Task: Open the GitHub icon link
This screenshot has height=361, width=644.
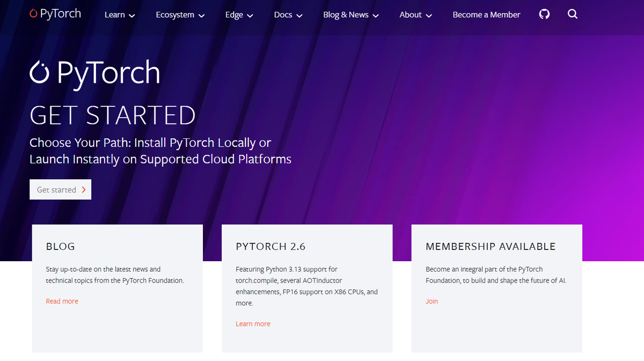Action: tap(544, 14)
